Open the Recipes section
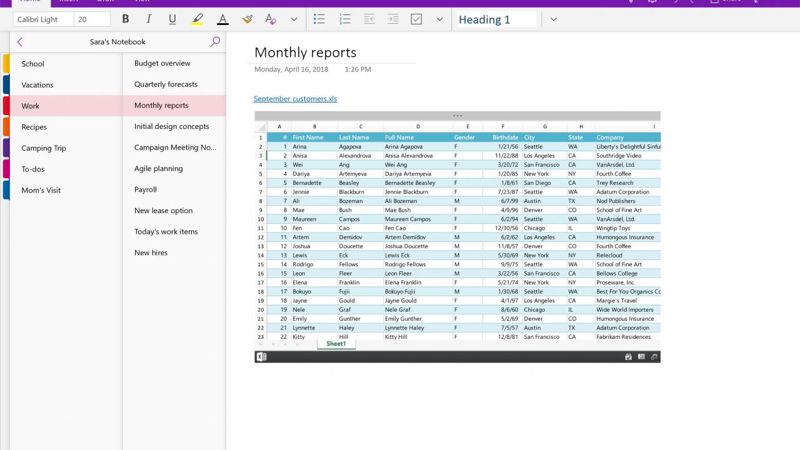 point(66,127)
